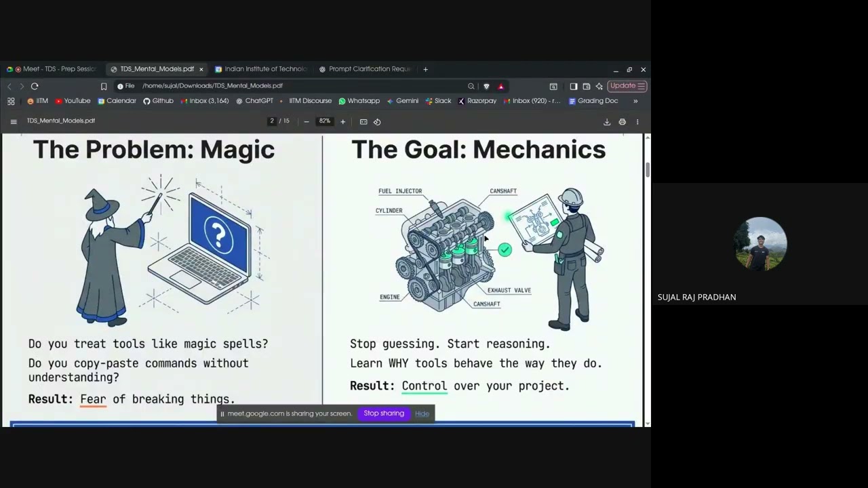
Task: Show more bookmarks overflow chevron
Action: tap(635, 101)
